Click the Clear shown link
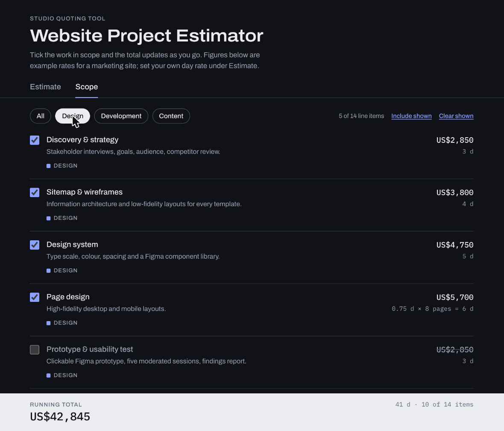Screen dimensions: 504x431 click(456, 116)
